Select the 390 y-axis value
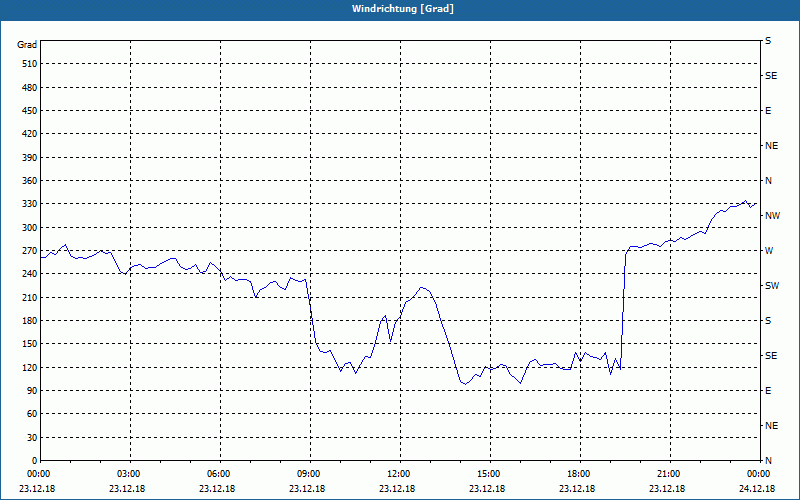The image size is (800, 500). pyautogui.click(x=30, y=157)
